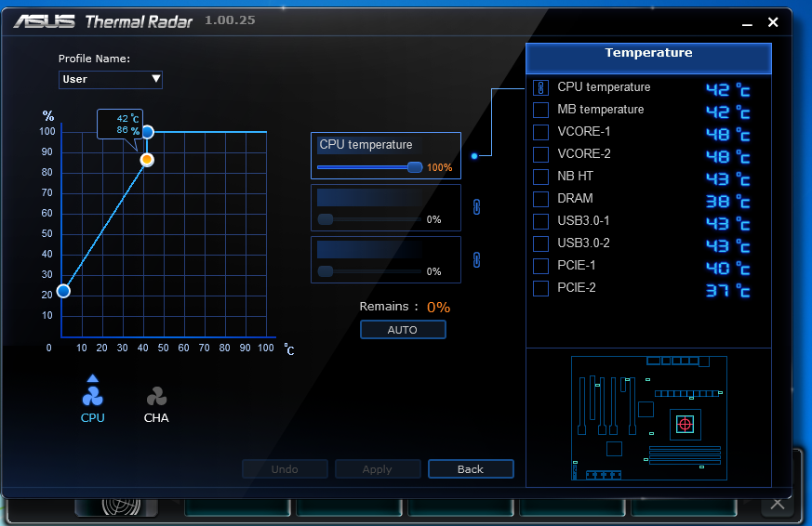Select the orange point on the fan curve
Image resolution: width=812 pixels, height=526 pixels.
pyautogui.click(x=147, y=160)
